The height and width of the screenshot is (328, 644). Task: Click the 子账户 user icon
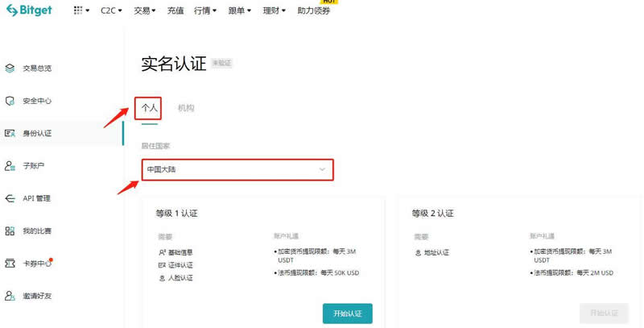pyautogui.click(x=10, y=165)
